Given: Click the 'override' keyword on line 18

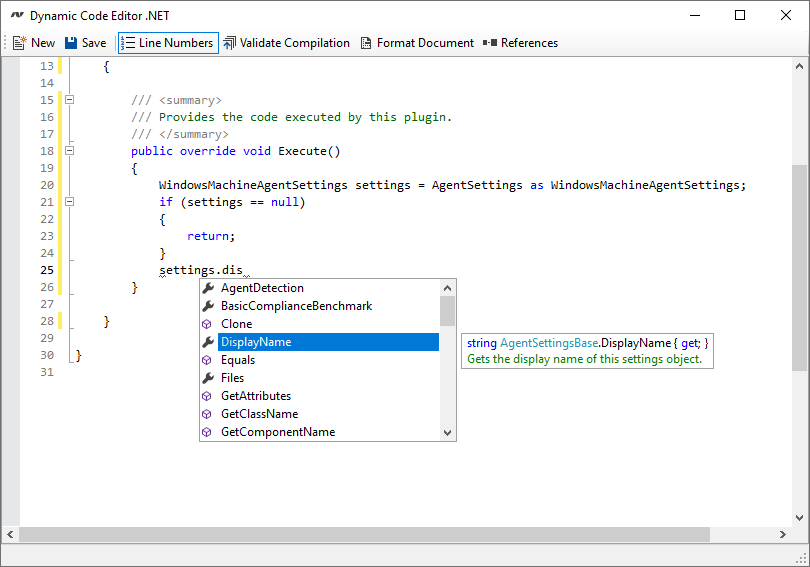Looking at the screenshot, I should click(208, 151).
